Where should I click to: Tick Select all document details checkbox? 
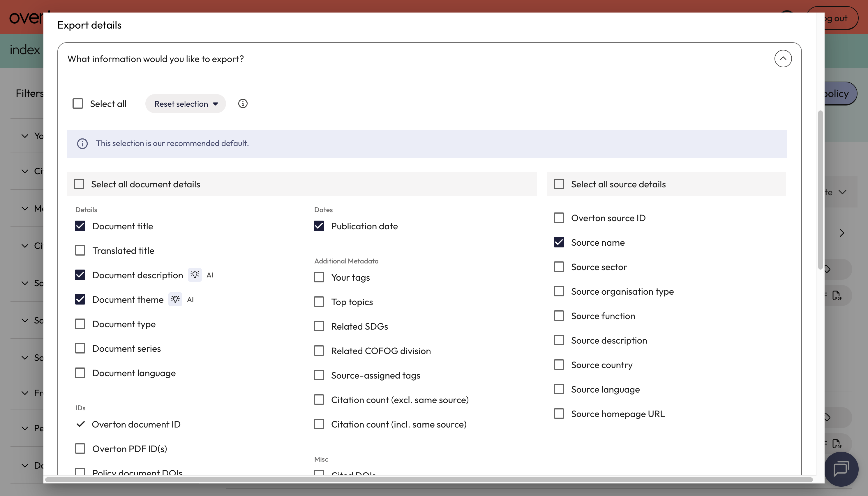click(79, 184)
